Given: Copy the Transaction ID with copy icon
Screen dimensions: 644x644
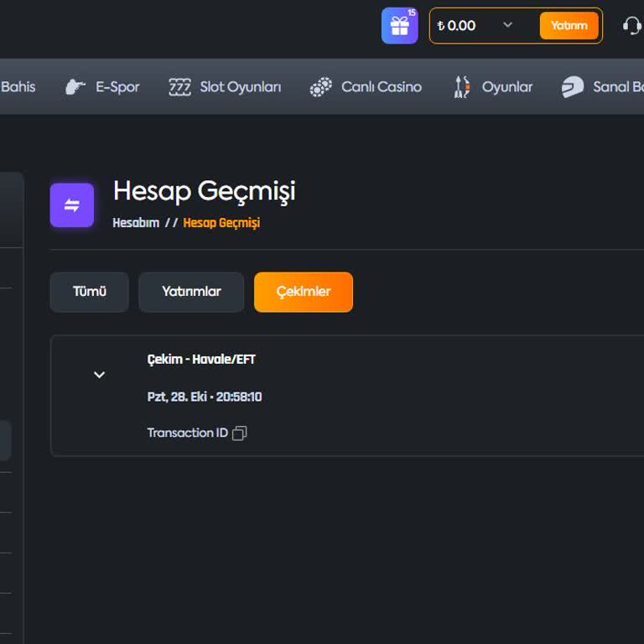Looking at the screenshot, I should pyautogui.click(x=240, y=433).
